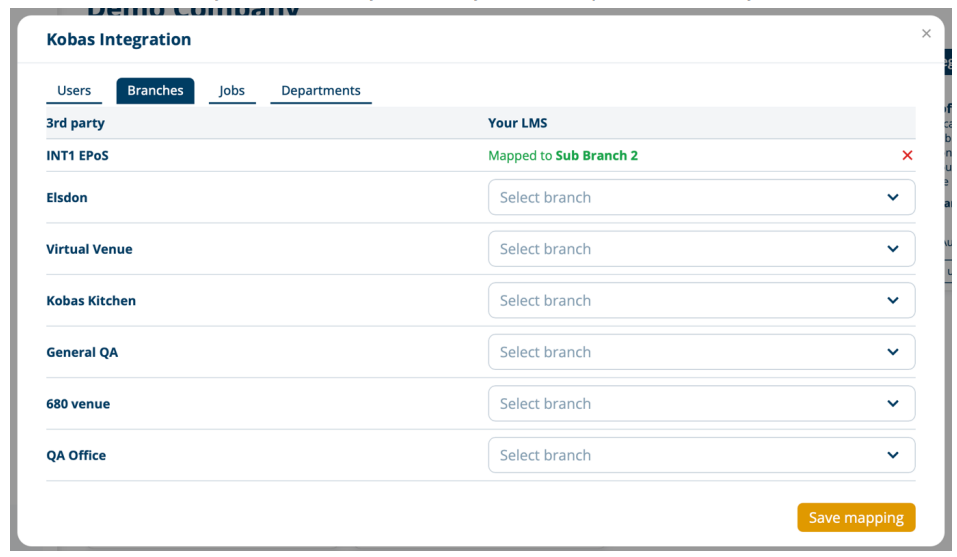Click the chevron arrow in Kobas Kitchen row
Viewport: 957px width, 557px height.
click(x=893, y=301)
